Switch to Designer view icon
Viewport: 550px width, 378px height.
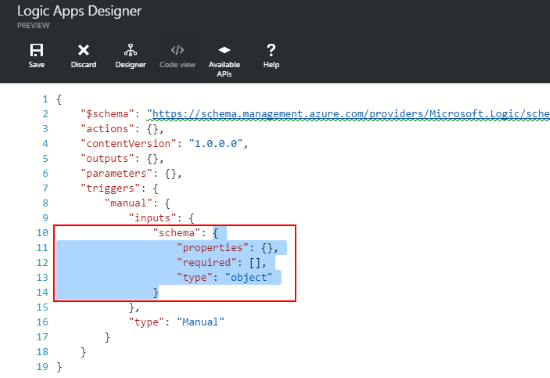point(130,50)
